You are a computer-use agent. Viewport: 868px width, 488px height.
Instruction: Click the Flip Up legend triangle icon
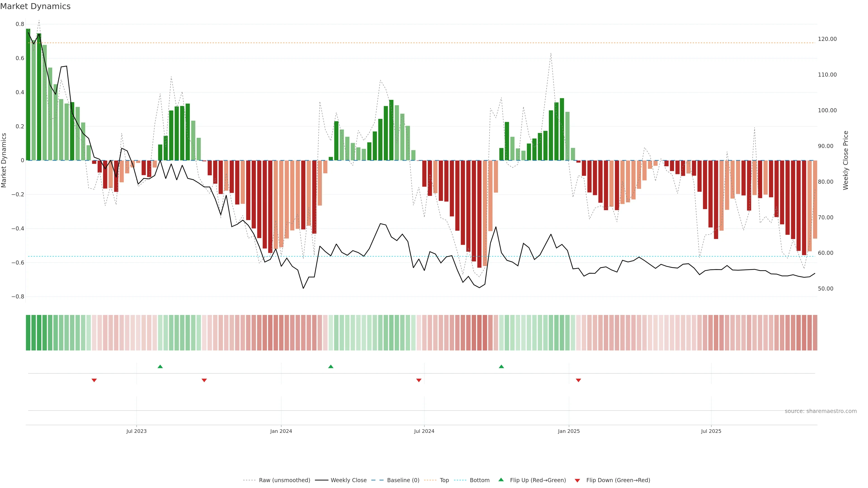pos(501,480)
